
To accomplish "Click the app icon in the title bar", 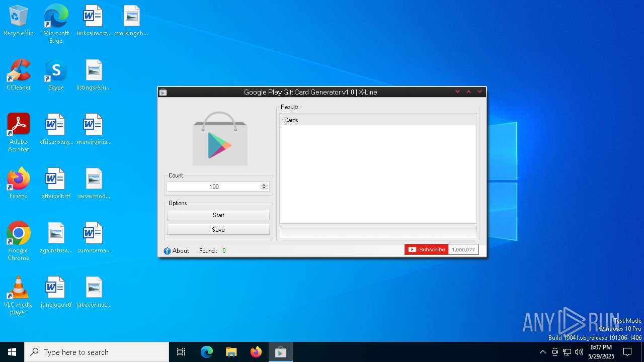I will [x=163, y=92].
